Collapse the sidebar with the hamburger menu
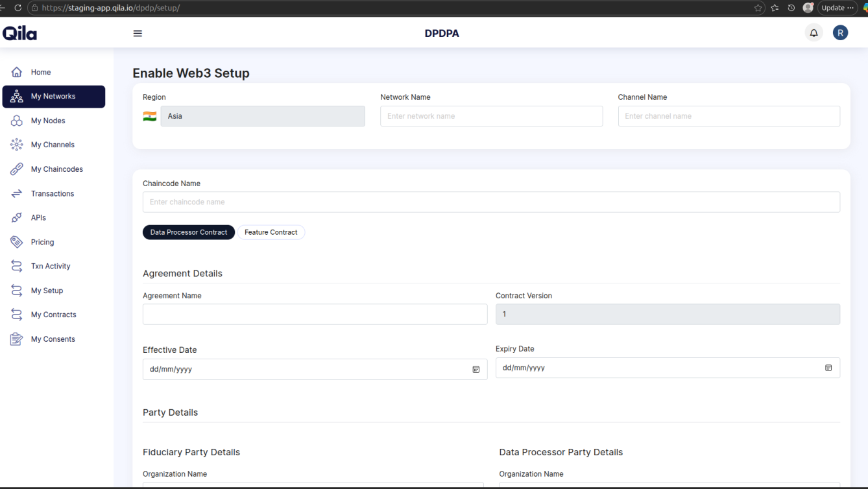Viewport: 868px width, 489px height. 138,32
